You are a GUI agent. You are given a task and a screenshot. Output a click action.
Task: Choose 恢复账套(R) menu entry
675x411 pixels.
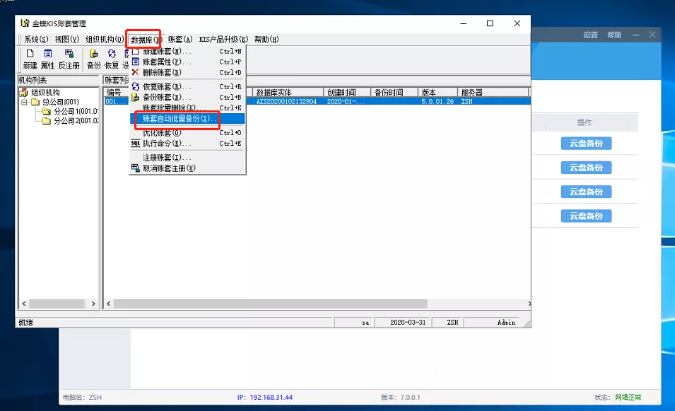186,87
